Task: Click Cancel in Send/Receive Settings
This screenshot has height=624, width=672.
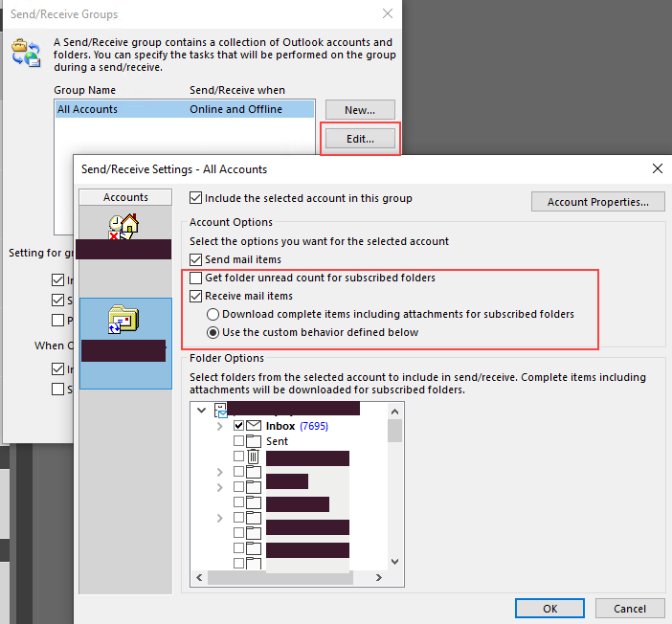Action: point(630,609)
